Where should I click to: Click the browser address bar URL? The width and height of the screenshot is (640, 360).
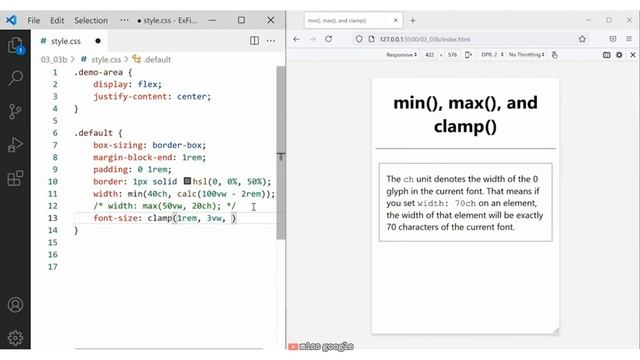click(425, 39)
